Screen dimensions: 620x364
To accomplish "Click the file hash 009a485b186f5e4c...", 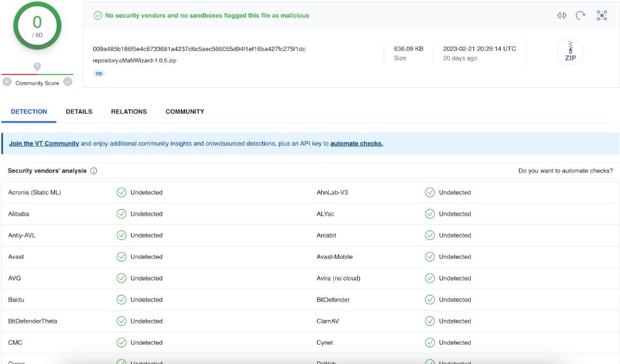I will [x=199, y=49].
